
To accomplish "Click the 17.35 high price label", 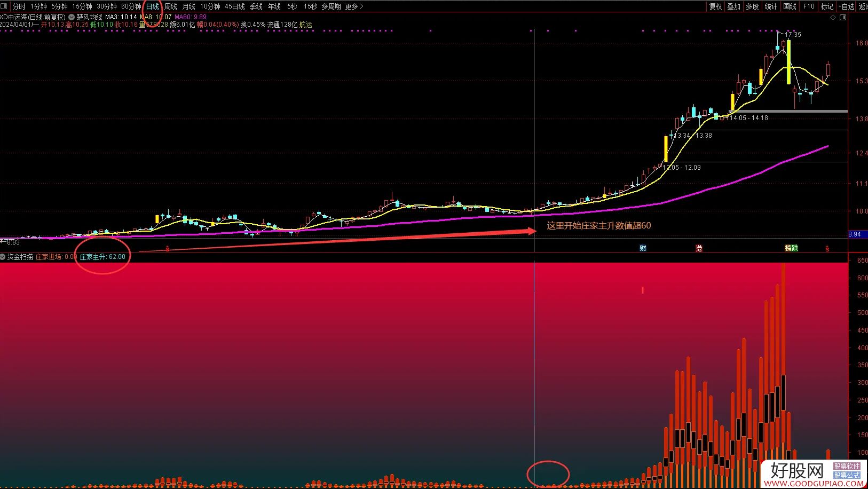I will [793, 35].
